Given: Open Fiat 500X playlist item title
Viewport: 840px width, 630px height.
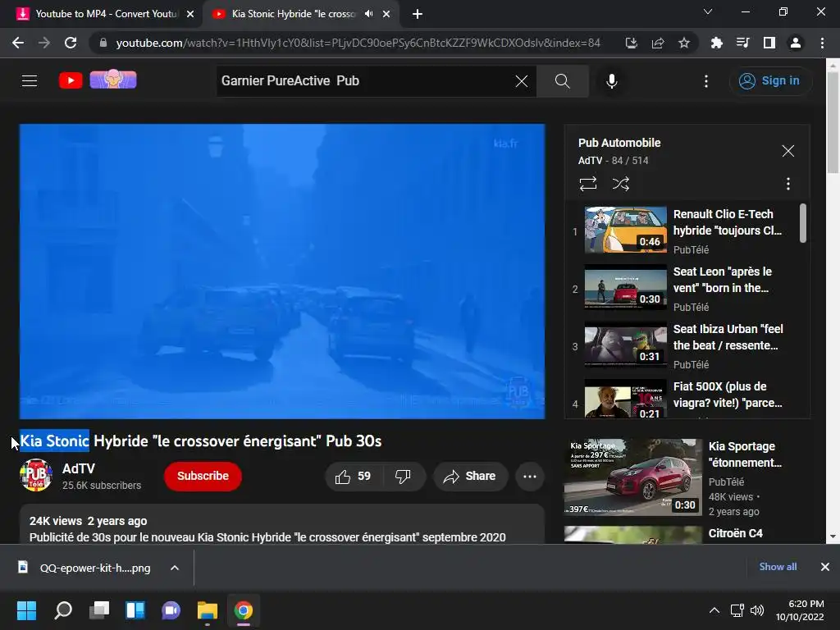Looking at the screenshot, I should tap(728, 395).
